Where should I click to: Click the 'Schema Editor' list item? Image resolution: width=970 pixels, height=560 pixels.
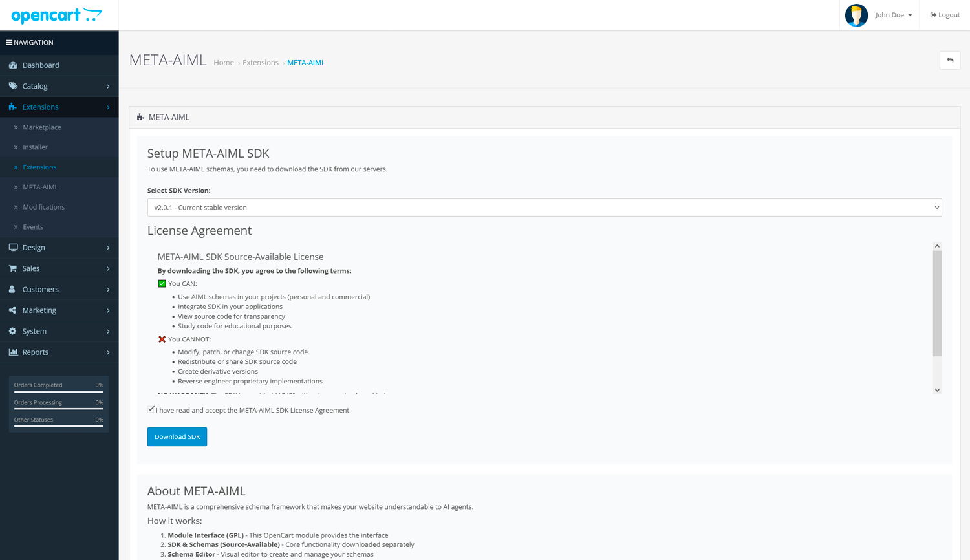pos(270,554)
